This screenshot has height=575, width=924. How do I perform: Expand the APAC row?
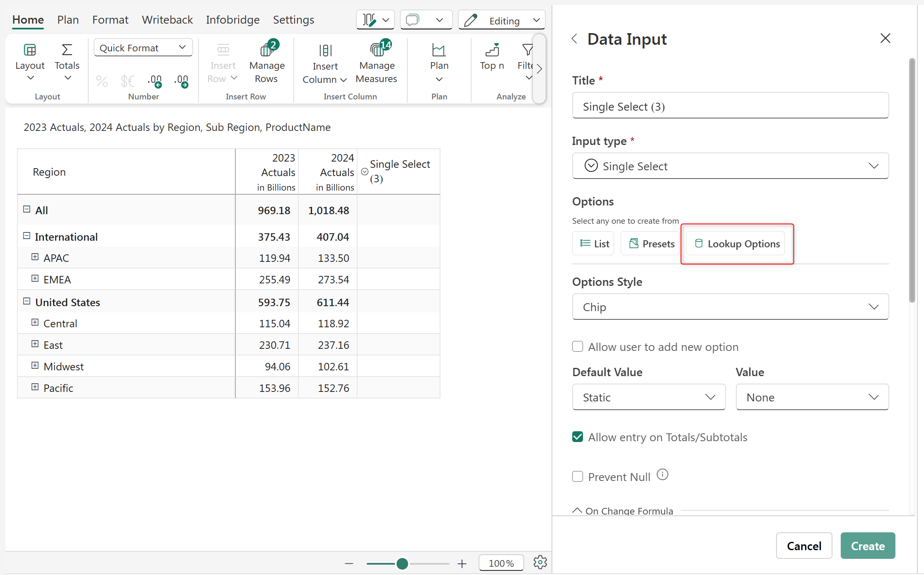pos(35,257)
